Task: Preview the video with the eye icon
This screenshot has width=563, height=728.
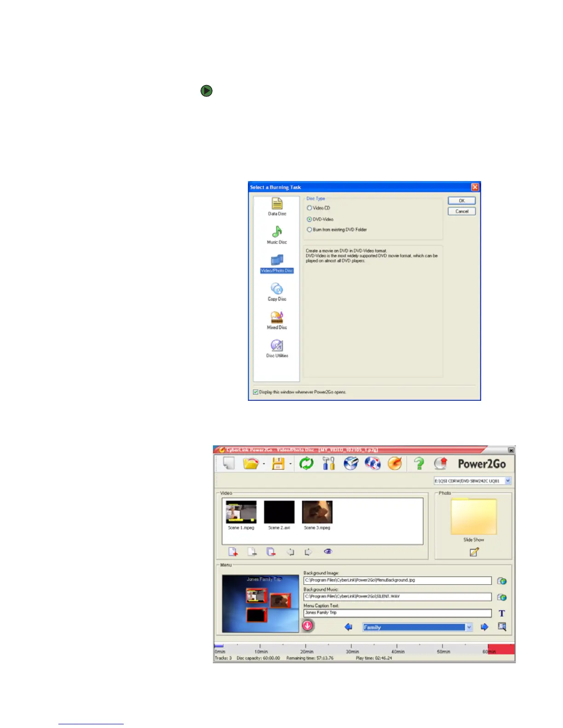Action: (x=328, y=552)
